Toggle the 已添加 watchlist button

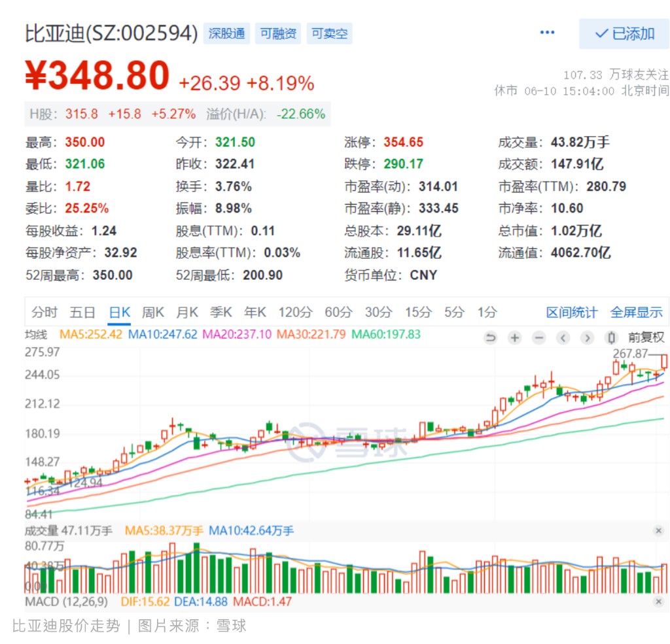[624, 34]
